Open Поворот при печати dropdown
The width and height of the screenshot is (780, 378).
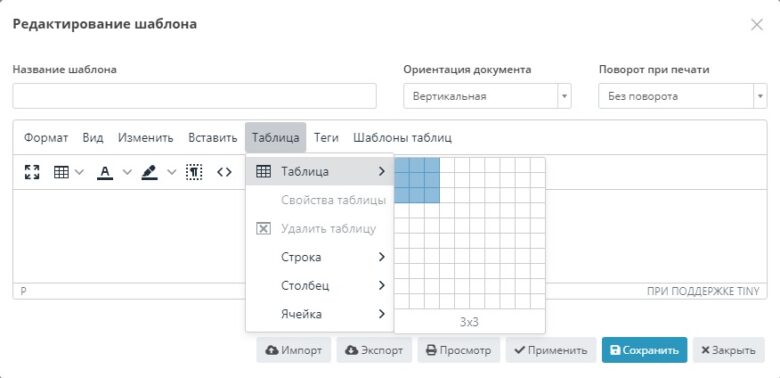682,96
